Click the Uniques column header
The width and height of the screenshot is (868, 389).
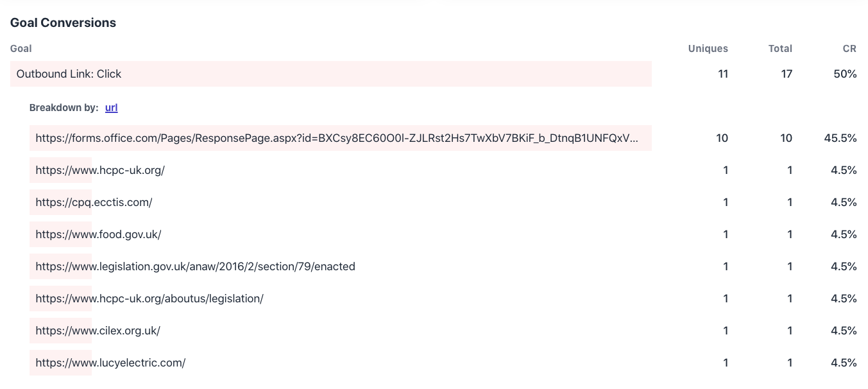coord(708,48)
